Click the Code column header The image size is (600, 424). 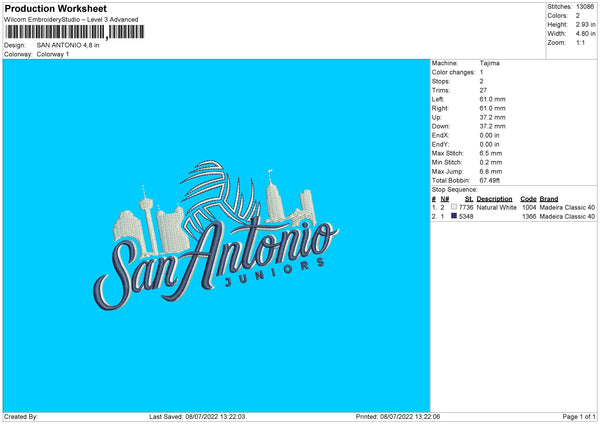click(528, 199)
